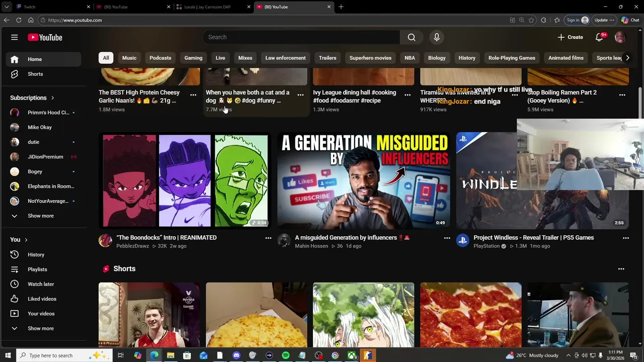The width and height of the screenshot is (644, 362).
Task: Open options for Project Windless trailer
Action: (x=626, y=238)
